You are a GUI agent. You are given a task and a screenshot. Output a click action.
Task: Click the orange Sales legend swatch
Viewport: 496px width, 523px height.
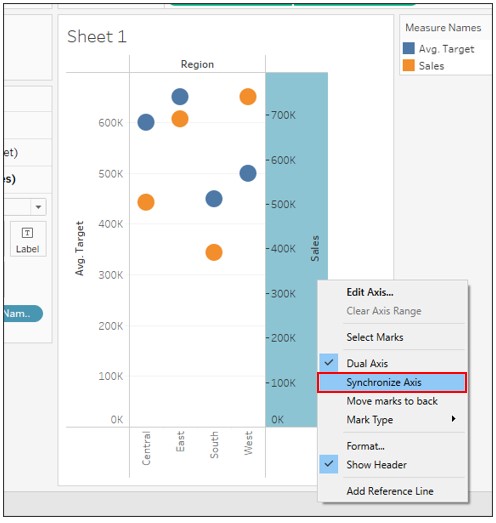coord(408,65)
